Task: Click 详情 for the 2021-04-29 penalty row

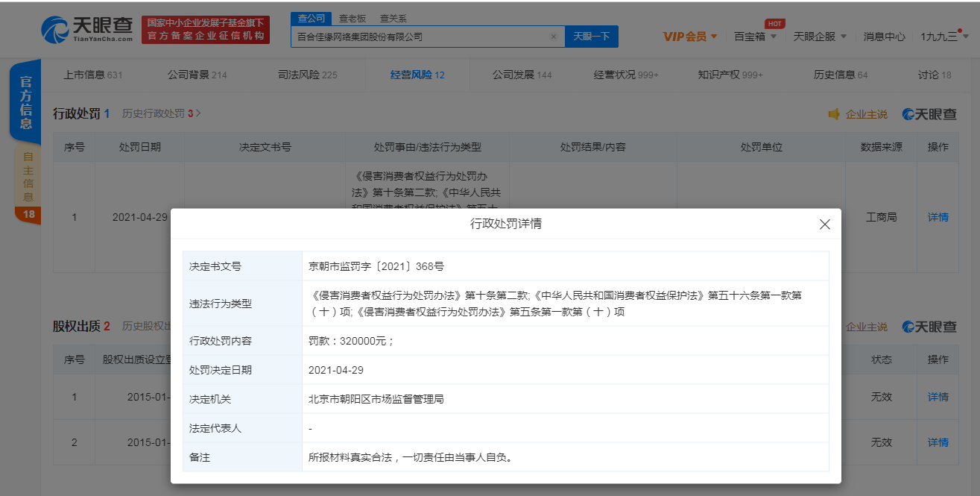Action: 938,217
